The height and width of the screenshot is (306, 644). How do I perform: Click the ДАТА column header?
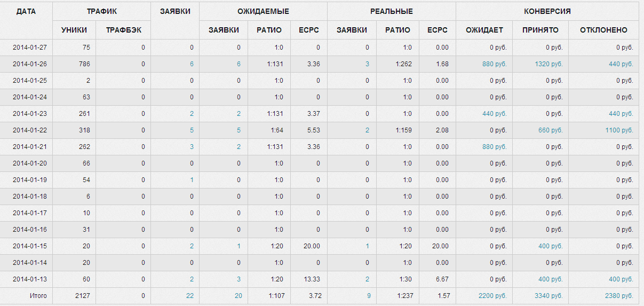(x=26, y=11)
